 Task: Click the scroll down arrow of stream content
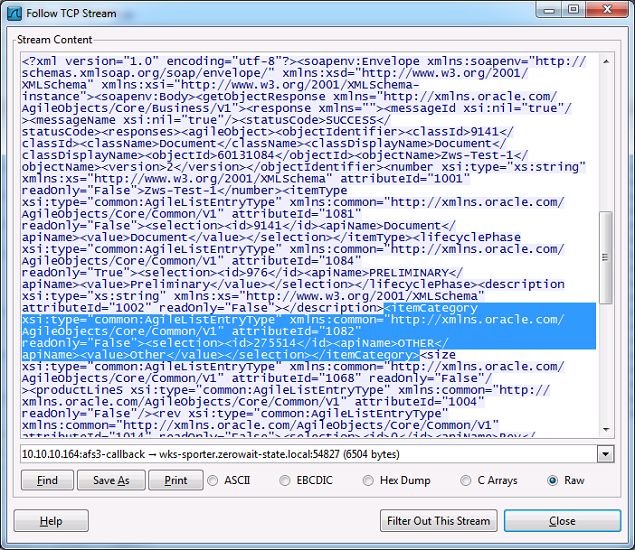click(606, 429)
